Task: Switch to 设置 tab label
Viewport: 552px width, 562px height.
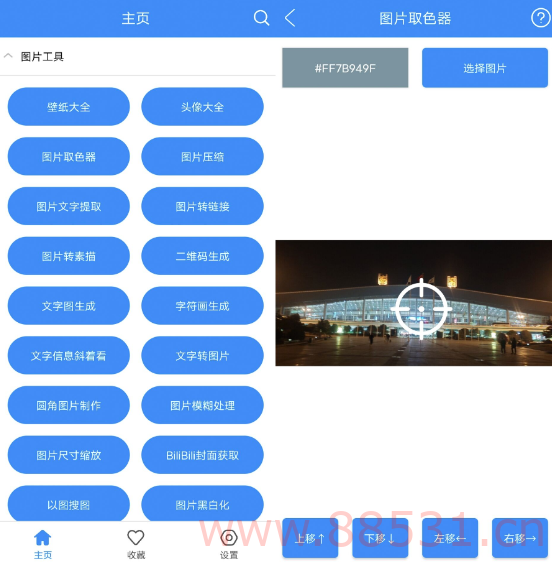Action: coord(229,555)
